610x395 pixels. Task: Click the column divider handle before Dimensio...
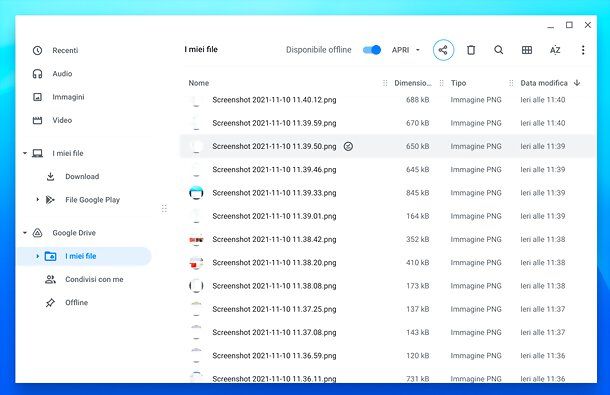pos(385,83)
